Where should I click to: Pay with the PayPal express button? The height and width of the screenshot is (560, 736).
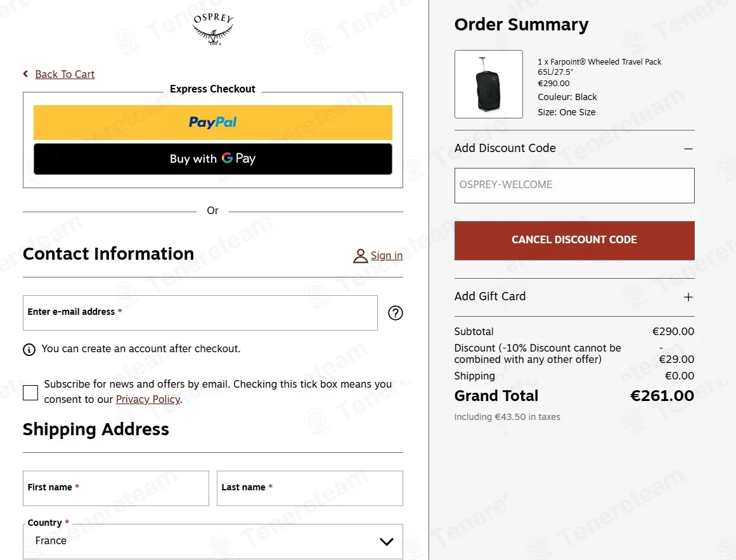(212, 122)
